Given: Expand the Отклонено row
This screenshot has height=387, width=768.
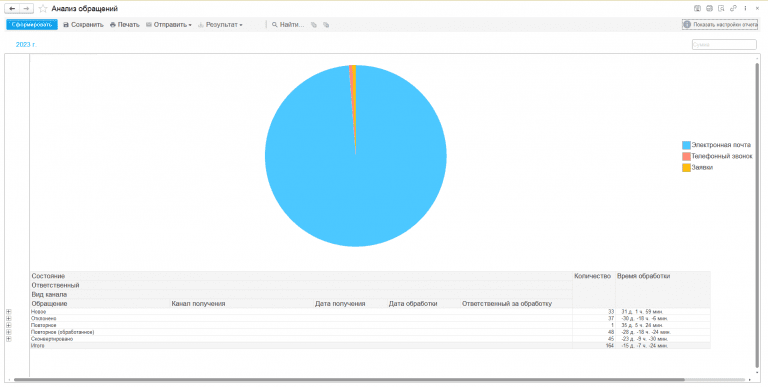Looking at the screenshot, I should click(8, 318).
